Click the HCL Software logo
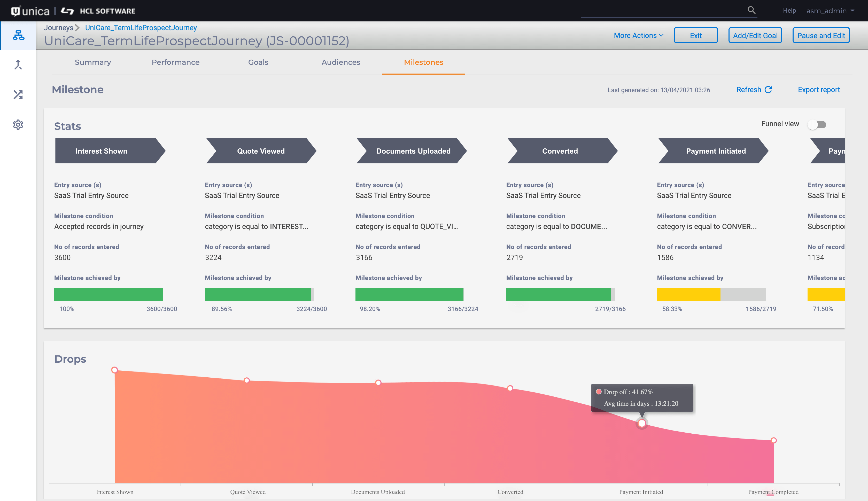Viewport: 868px width, 501px height. coord(98,11)
